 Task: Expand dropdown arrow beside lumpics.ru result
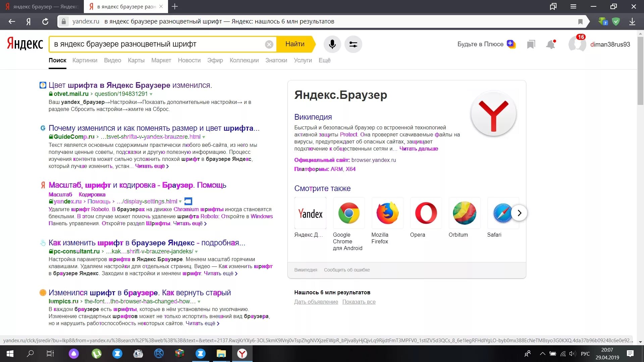click(199, 302)
